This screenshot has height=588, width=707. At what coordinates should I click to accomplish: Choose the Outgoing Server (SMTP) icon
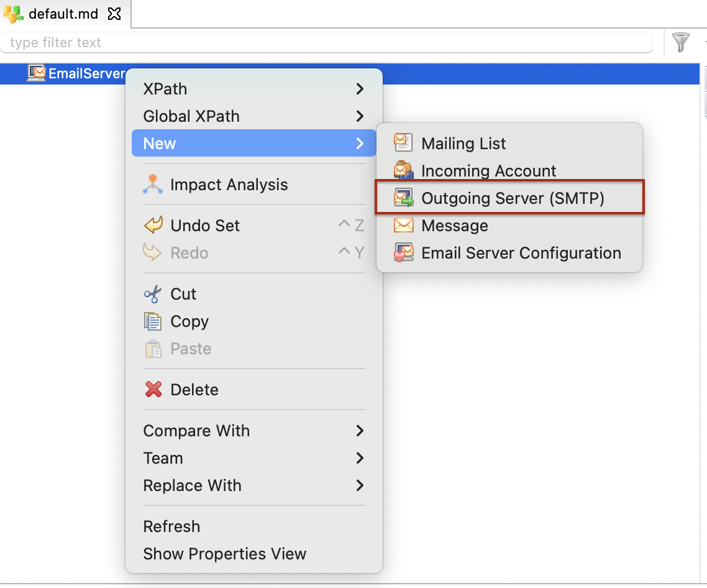point(403,198)
